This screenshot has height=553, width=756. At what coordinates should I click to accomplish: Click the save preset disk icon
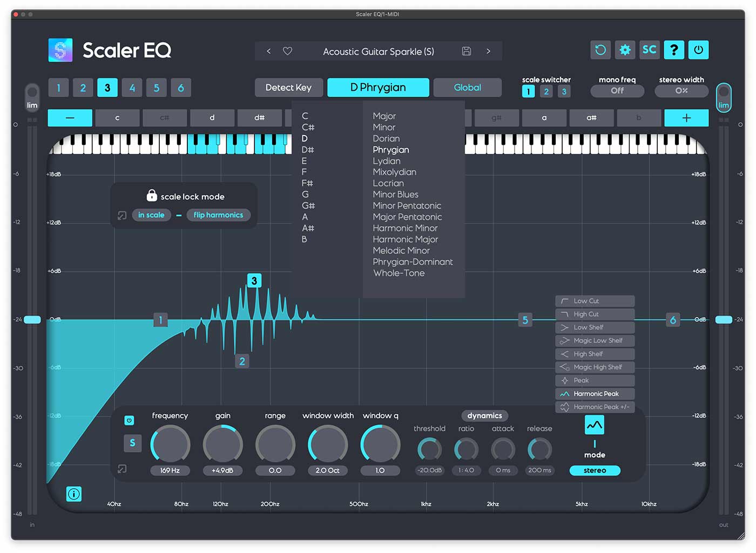click(467, 51)
